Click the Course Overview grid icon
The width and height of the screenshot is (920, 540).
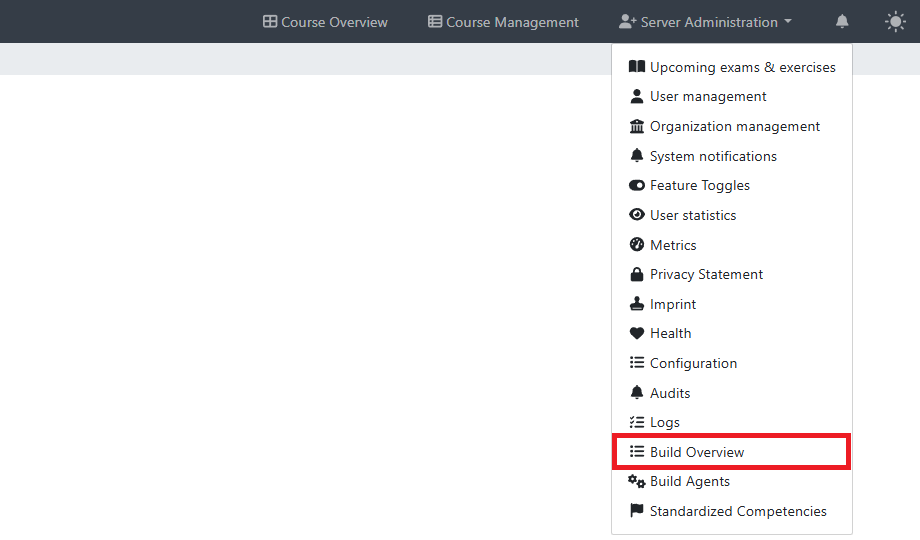pos(270,22)
